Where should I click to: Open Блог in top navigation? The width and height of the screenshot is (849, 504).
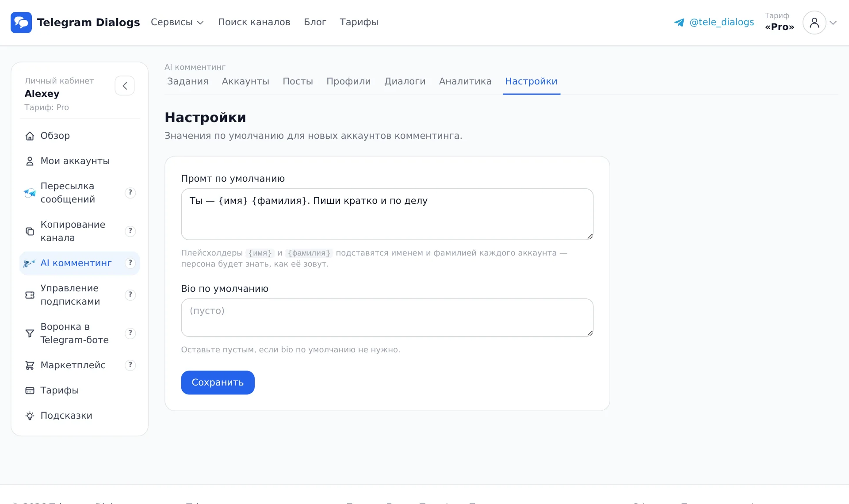[x=315, y=22]
